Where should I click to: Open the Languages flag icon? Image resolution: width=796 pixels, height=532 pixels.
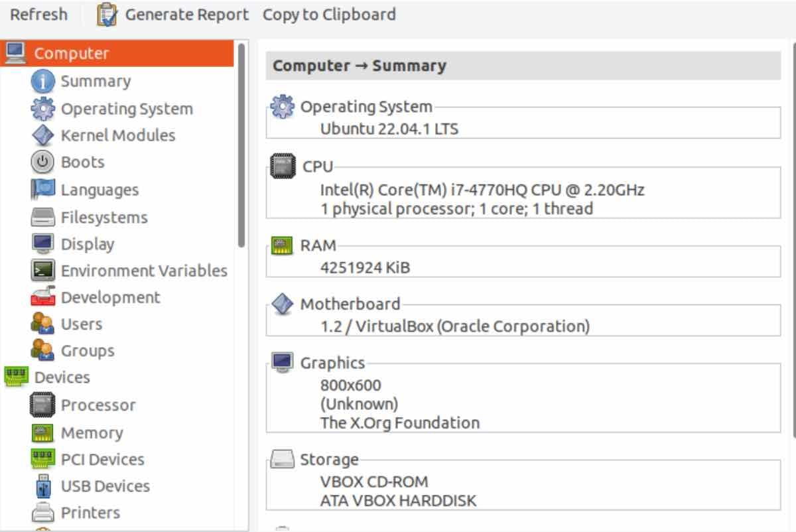[42, 189]
